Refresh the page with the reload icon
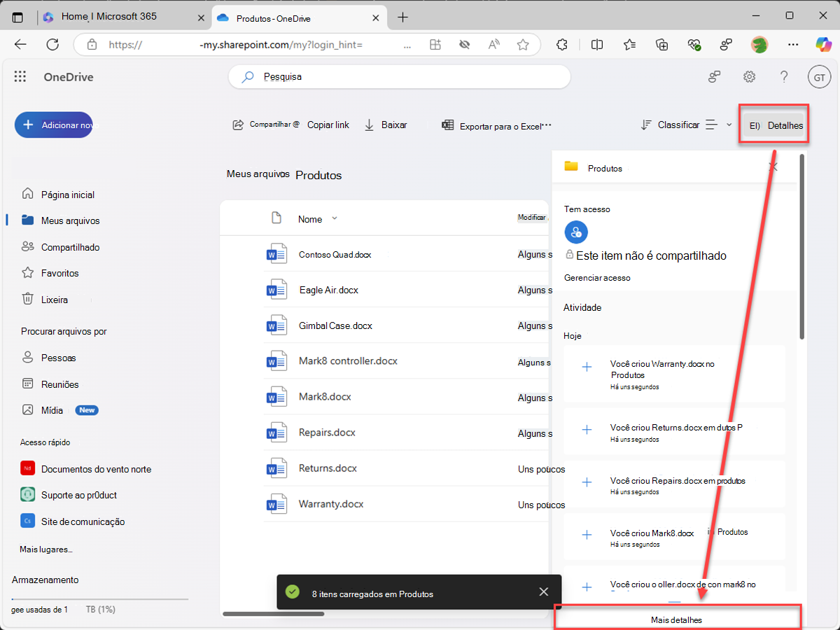 [52, 45]
